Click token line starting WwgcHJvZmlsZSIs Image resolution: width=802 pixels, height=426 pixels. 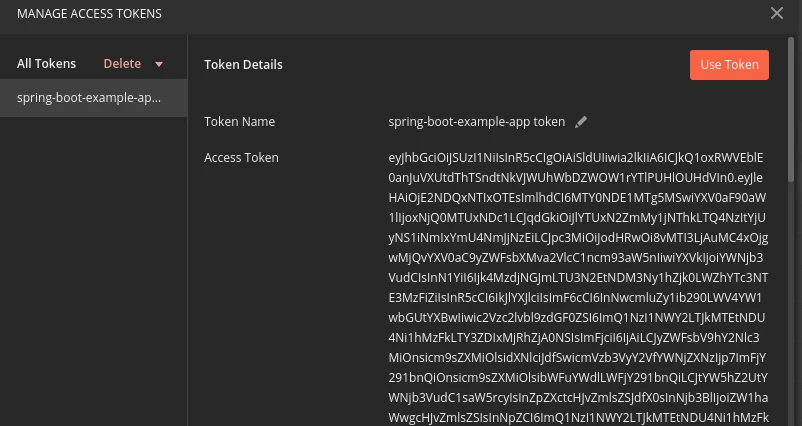(578, 417)
